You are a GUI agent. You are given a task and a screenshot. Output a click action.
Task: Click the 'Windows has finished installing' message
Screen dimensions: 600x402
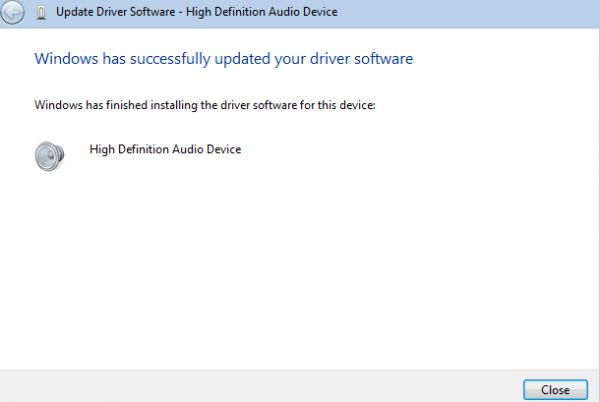pyautogui.click(x=205, y=105)
